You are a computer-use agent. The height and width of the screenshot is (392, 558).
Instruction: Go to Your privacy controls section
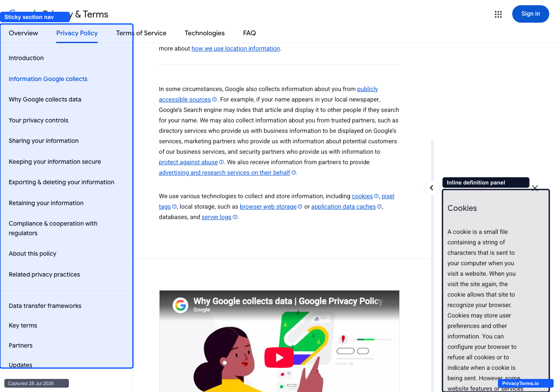click(38, 120)
